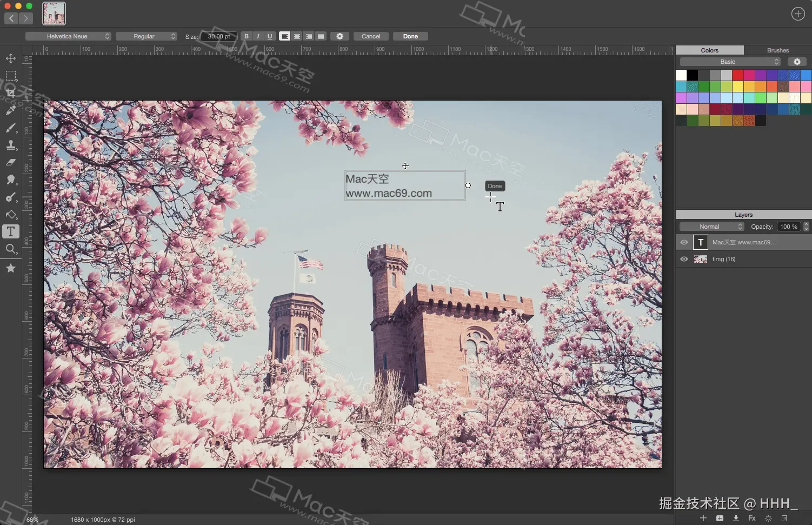Viewport: 812px width, 525px height.
Task: Delete layer with trash icon
Action: (x=784, y=518)
